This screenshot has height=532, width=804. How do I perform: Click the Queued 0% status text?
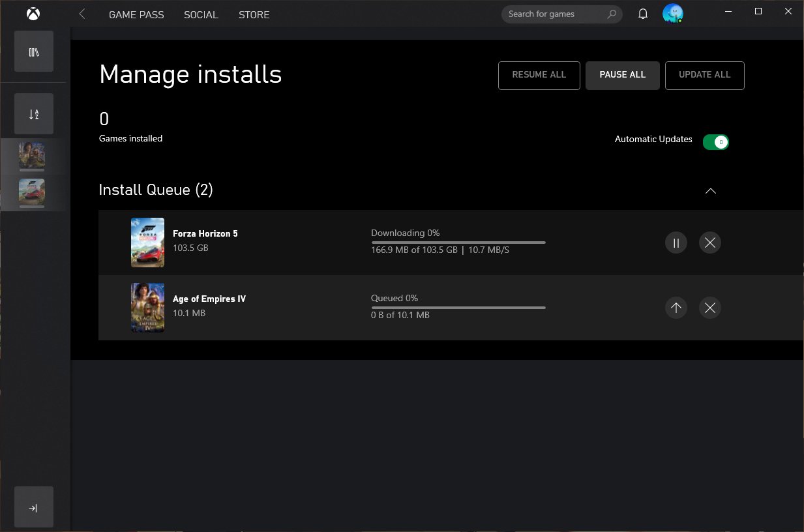395,298
